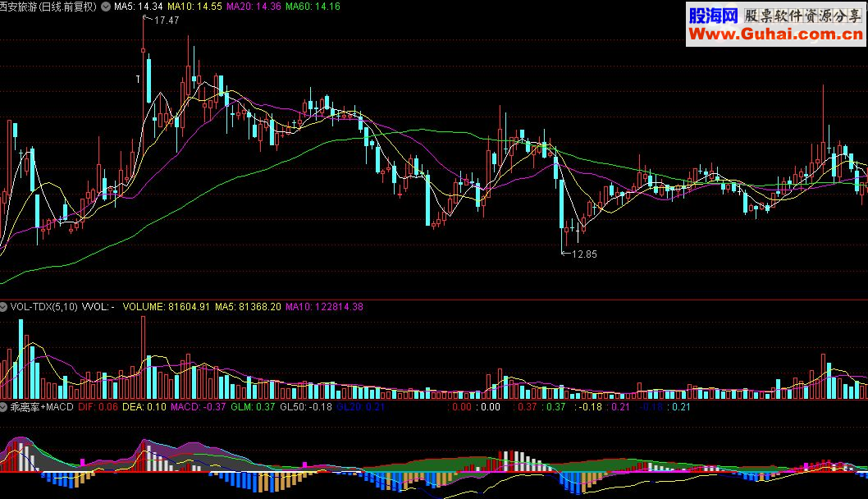The width and height of the screenshot is (868, 499).
Task: Click the MACD: -0.37 label
Action: click(199, 407)
